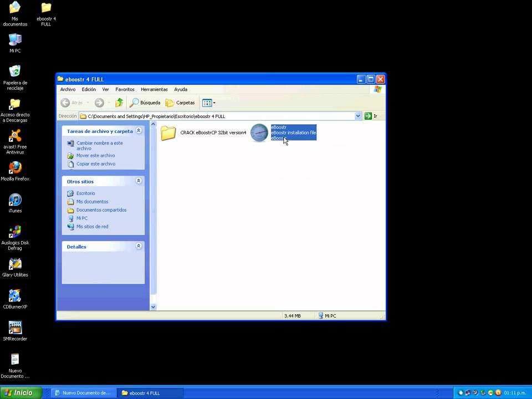Click the eBoostr installation file label
532x399 pixels.
(294, 132)
